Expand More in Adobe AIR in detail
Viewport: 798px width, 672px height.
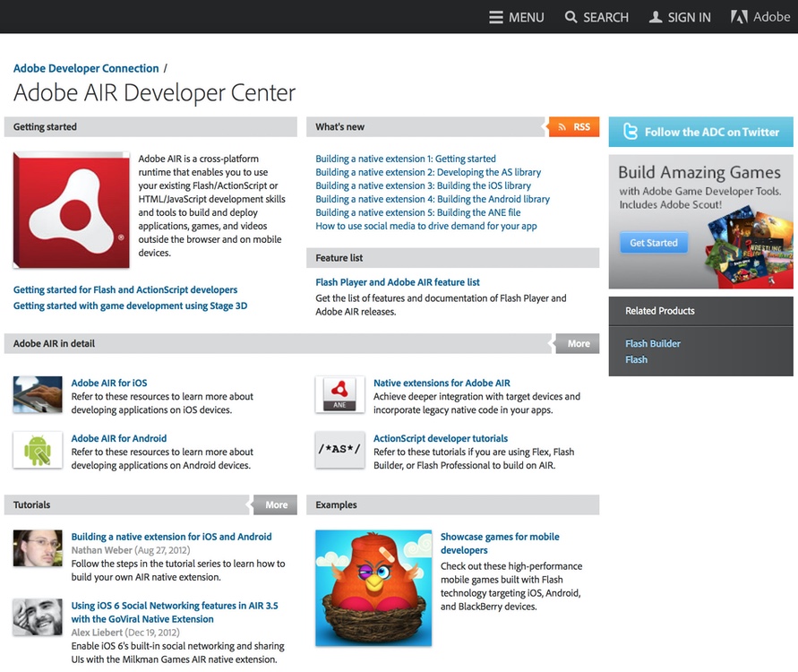click(x=578, y=343)
